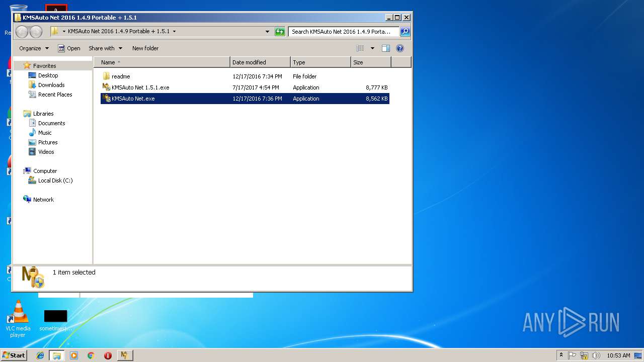Click the clock showing 10:53 AM
The image size is (644, 362).
(x=618, y=355)
